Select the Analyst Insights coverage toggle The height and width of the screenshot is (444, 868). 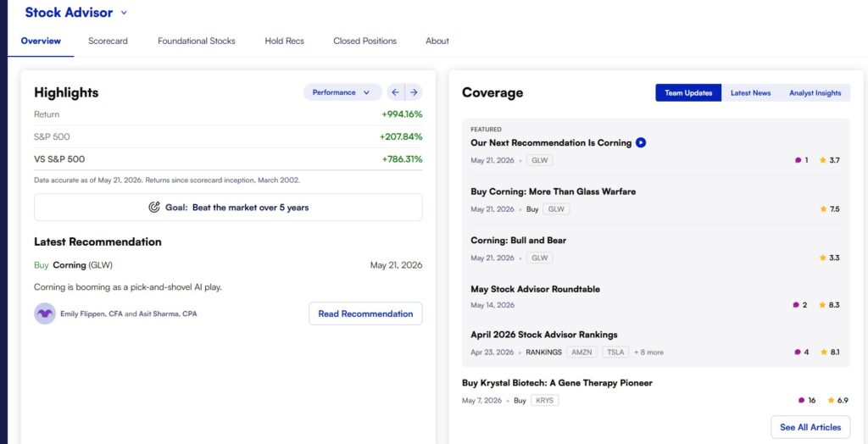pyautogui.click(x=815, y=93)
